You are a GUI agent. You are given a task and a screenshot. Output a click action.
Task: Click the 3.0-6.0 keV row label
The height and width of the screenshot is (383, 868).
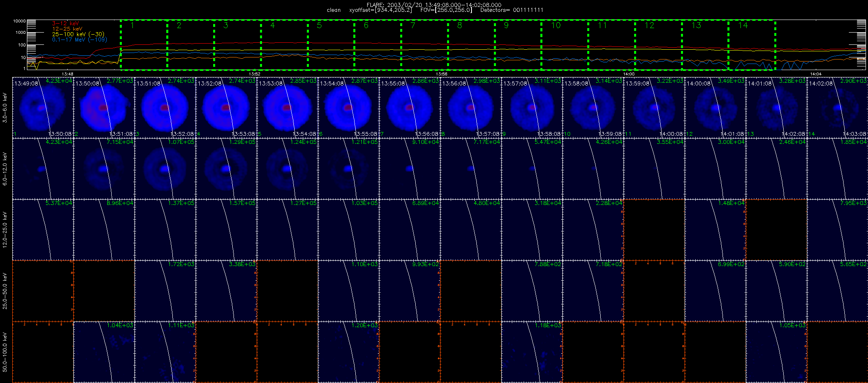click(x=5, y=108)
